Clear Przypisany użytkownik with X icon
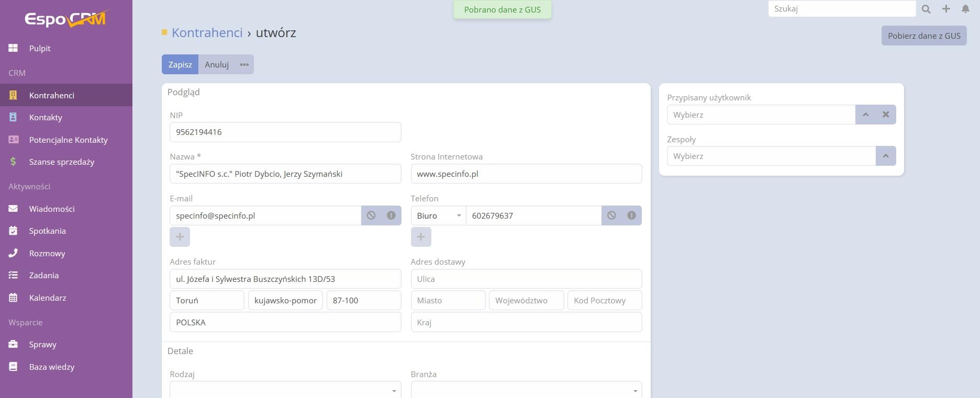980x398 pixels. [x=886, y=115]
